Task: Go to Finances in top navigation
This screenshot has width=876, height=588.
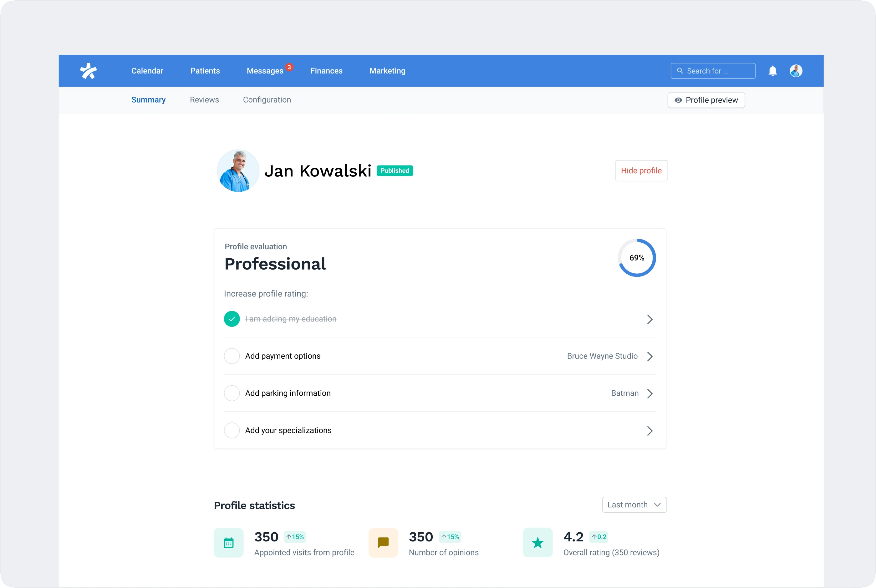Action: 326,71
